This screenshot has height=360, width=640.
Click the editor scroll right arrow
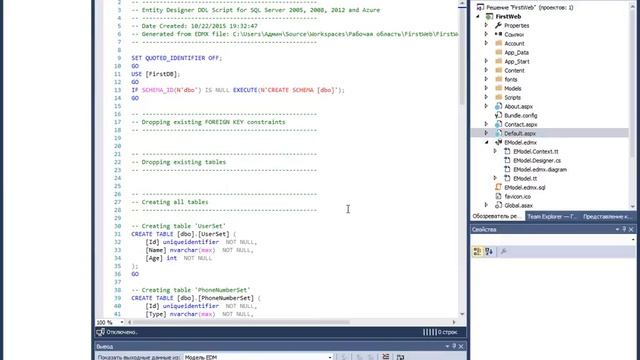click(454, 322)
